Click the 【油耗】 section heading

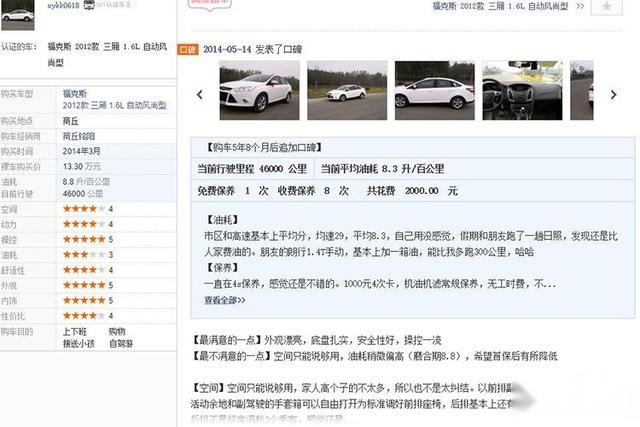tap(222, 220)
